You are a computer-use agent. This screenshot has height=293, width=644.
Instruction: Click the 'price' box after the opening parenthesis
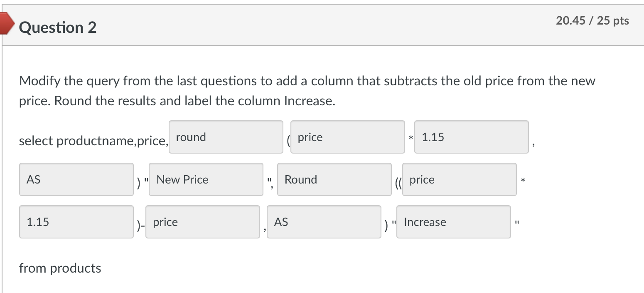pos(347,137)
